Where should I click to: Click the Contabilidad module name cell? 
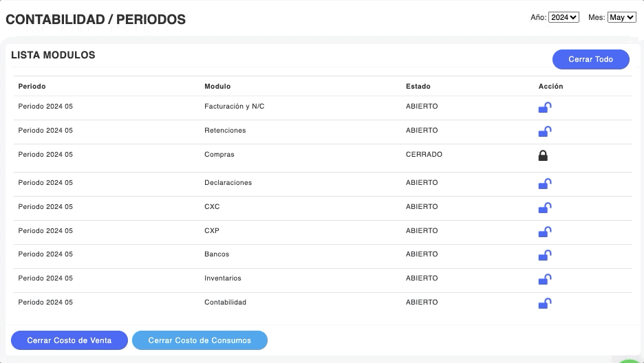(x=225, y=302)
